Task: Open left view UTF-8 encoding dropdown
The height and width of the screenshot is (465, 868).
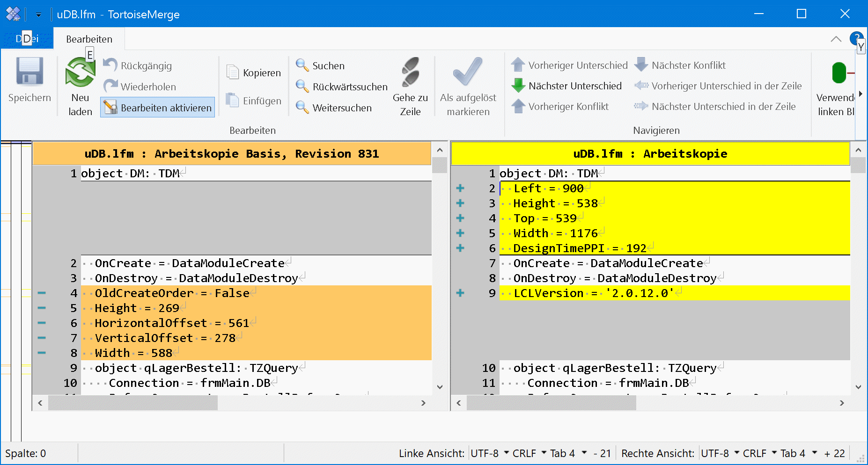Action: (x=490, y=453)
